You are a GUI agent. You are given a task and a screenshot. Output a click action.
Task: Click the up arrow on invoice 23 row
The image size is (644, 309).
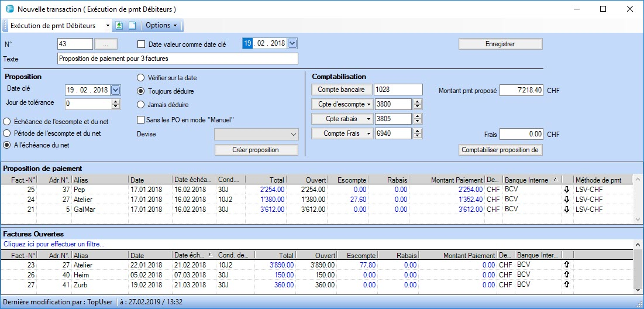[566, 265]
